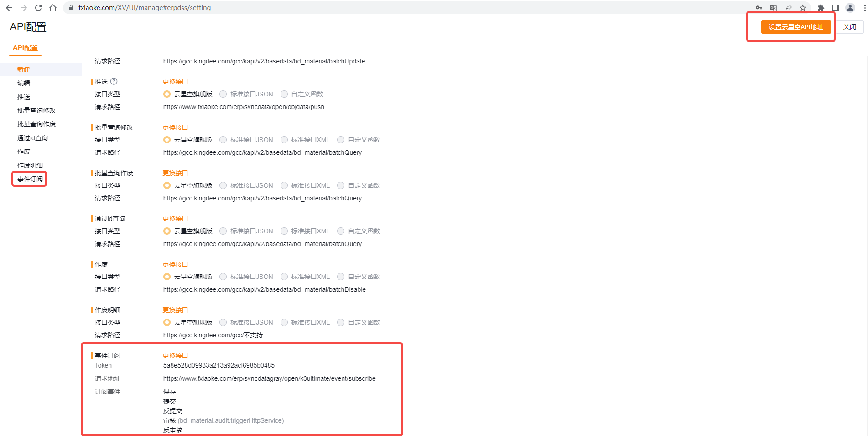
Task: Select 作废明细 in the left sidebar
Action: coord(30,165)
